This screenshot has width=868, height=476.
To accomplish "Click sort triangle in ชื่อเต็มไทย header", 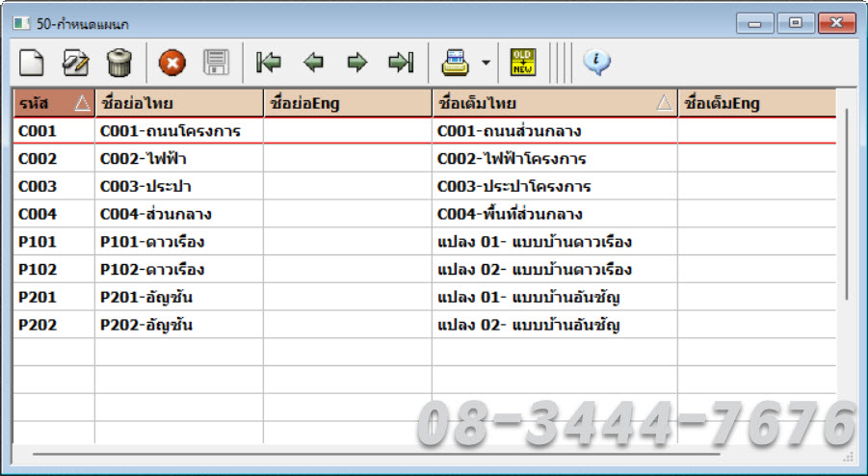I will tap(665, 103).
